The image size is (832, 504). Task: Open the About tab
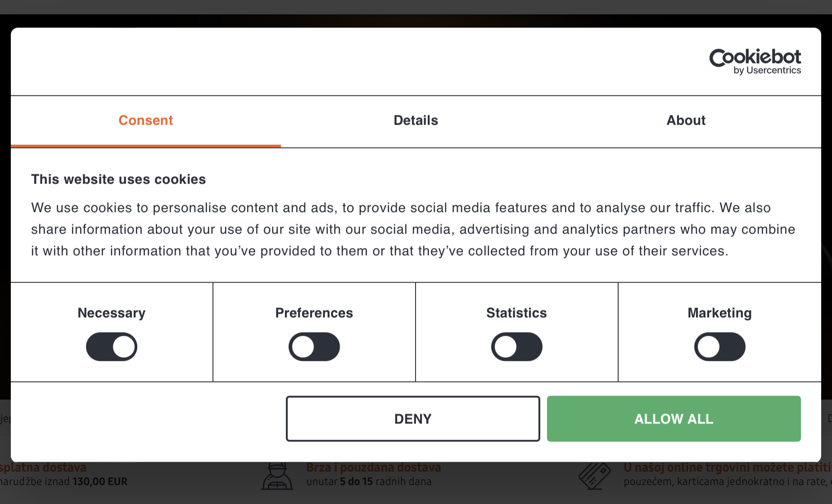(x=686, y=121)
